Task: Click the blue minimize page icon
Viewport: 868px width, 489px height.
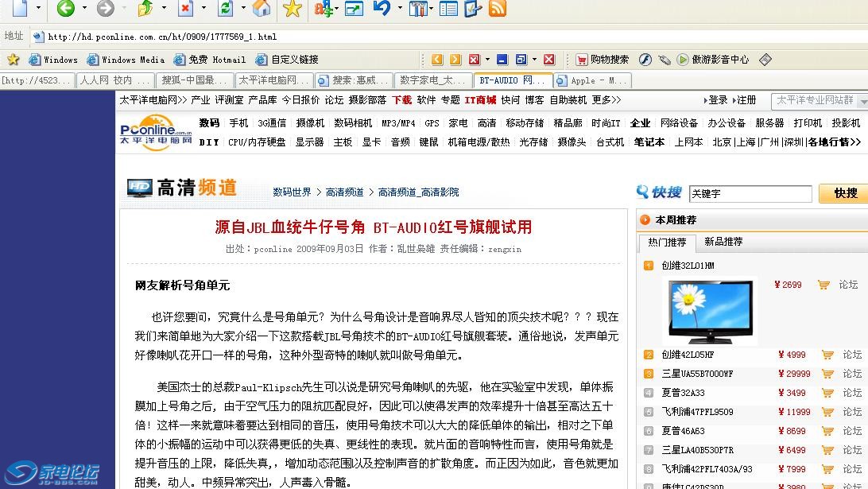Action: [x=502, y=60]
